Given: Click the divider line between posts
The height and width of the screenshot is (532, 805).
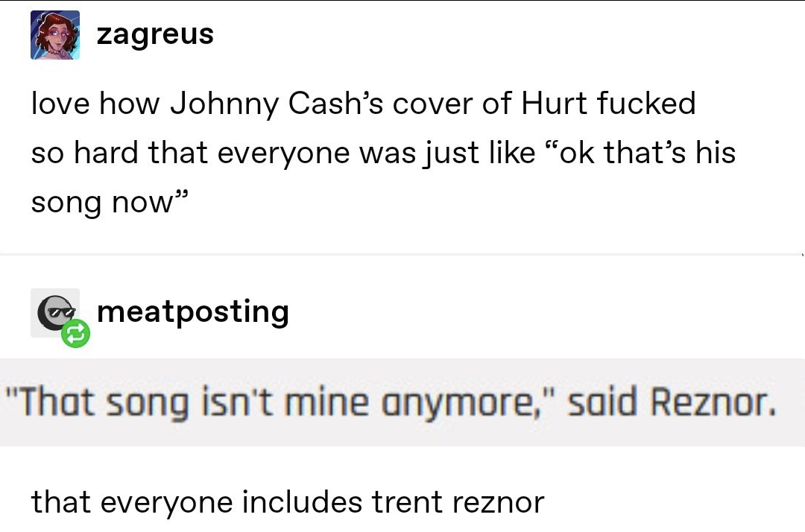Looking at the screenshot, I should point(402,254).
